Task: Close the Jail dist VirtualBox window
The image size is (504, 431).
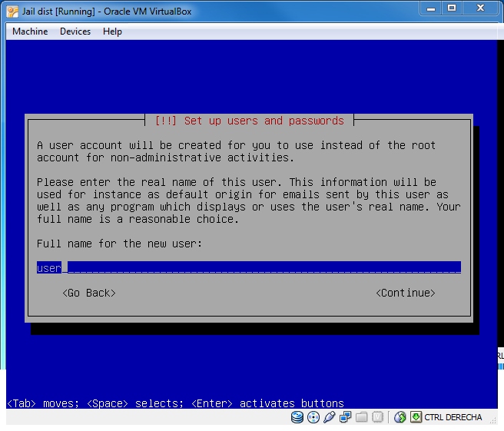Action: [480, 8]
